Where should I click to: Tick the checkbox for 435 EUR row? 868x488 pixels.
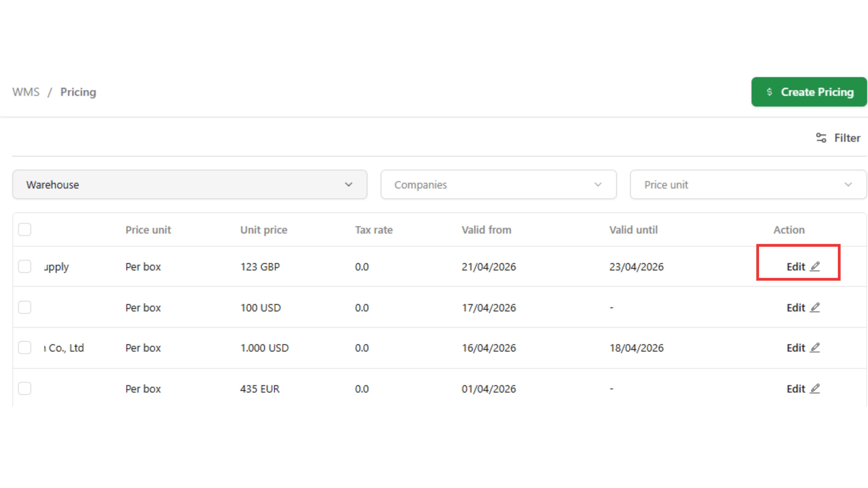tap(25, 389)
